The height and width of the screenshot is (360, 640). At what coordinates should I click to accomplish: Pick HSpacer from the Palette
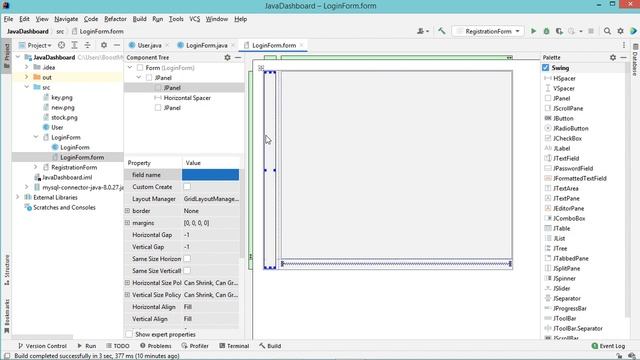click(560, 78)
